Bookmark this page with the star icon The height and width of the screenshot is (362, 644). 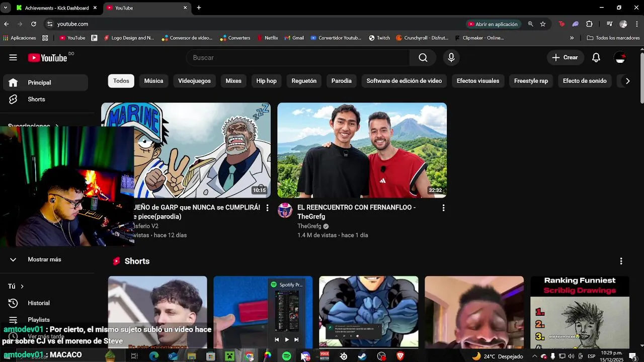(543, 24)
